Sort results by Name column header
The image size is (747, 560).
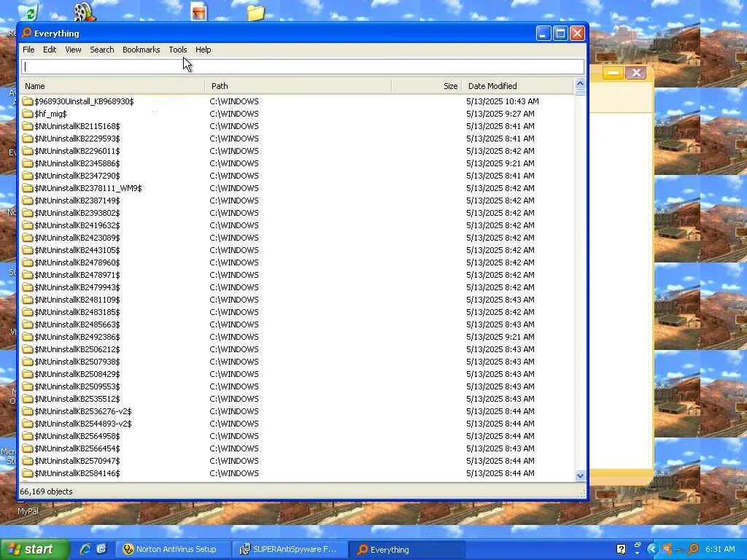(x=112, y=86)
